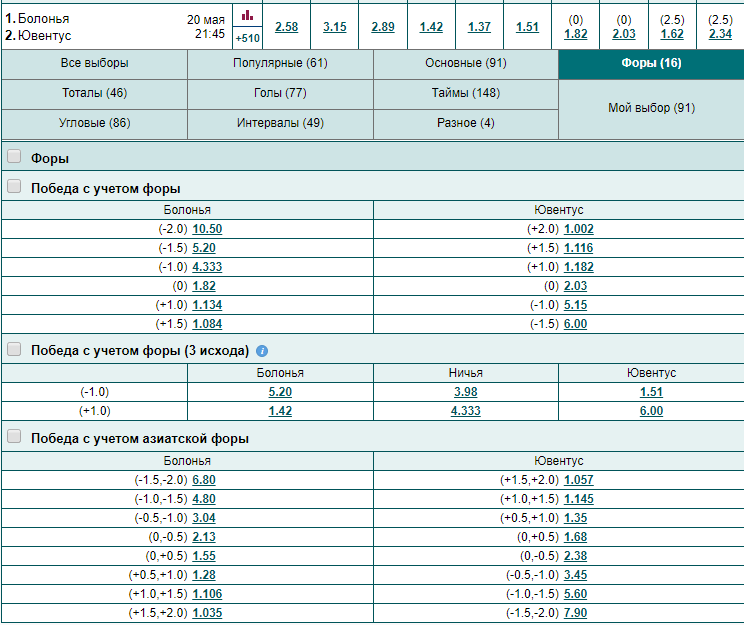Screen dimensions: 744x625
Task: Switch to Все выборы tab
Action: 94,64
